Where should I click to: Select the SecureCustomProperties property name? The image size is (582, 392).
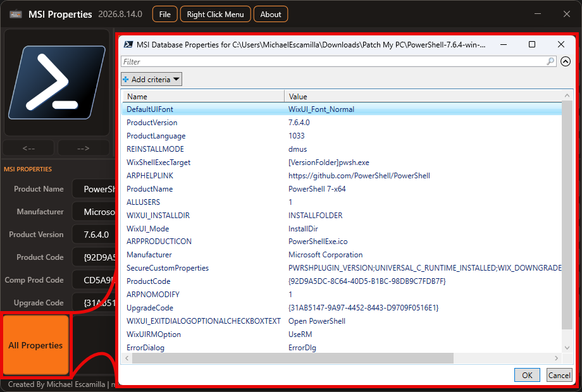click(168, 268)
